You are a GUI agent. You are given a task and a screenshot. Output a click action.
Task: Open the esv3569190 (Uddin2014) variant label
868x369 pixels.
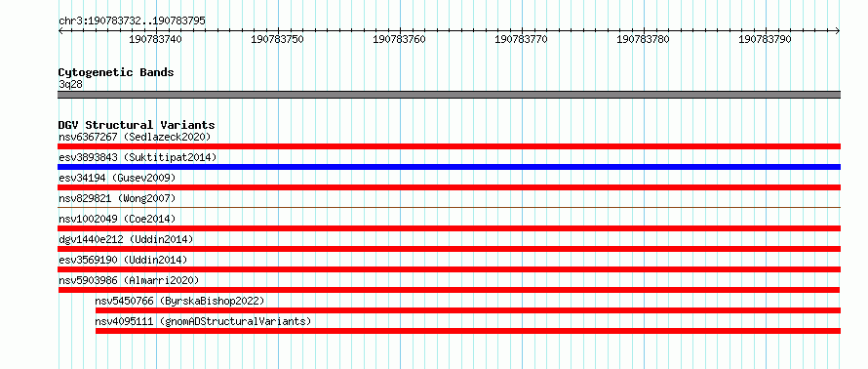pyautogui.click(x=123, y=260)
